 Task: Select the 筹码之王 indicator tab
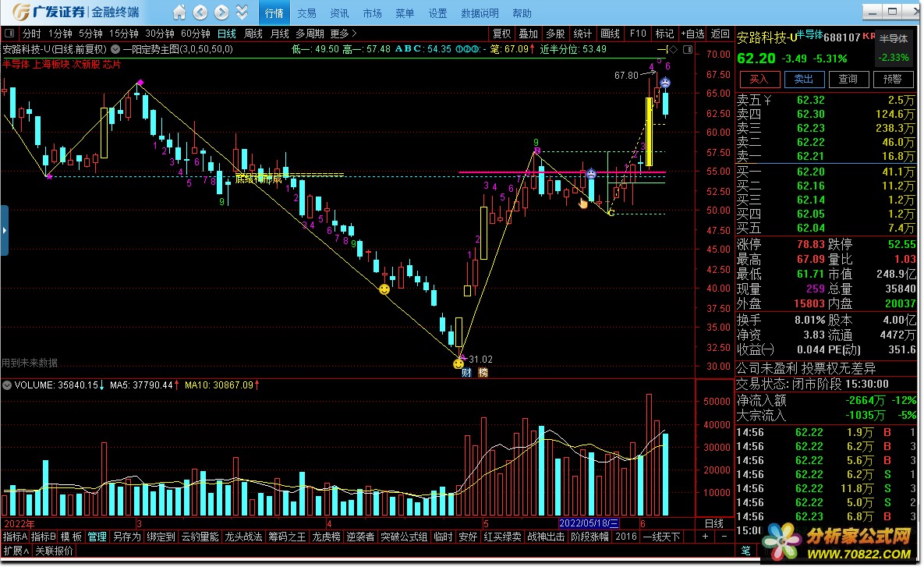(x=287, y=537)
